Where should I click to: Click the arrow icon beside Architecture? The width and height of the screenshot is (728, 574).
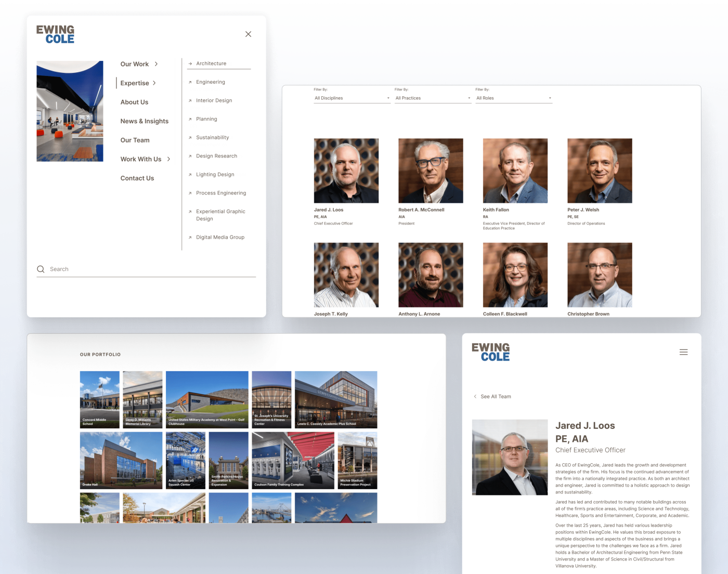pos(189,63)
